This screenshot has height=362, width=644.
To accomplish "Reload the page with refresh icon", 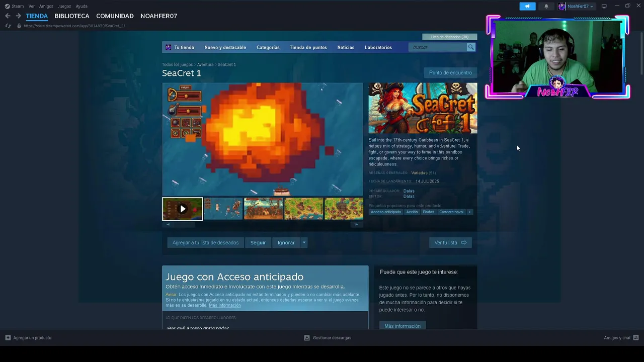I will pos(8,26).
